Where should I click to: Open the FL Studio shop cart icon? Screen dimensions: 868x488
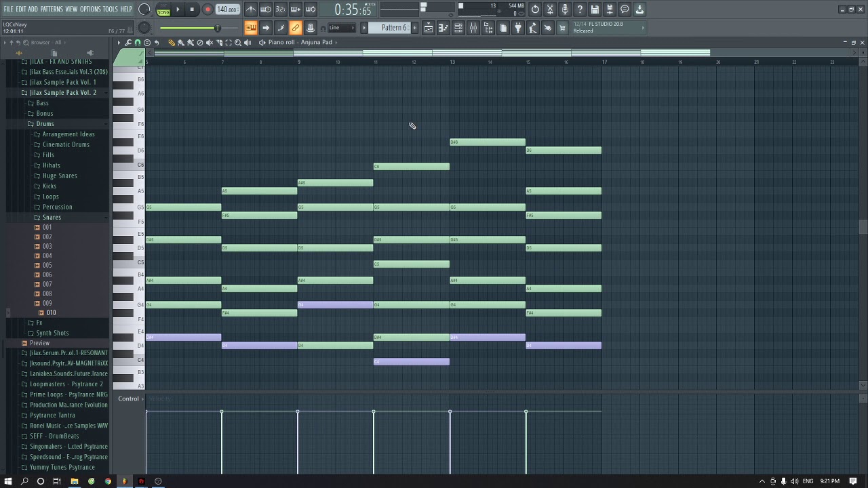click(562, 28)
